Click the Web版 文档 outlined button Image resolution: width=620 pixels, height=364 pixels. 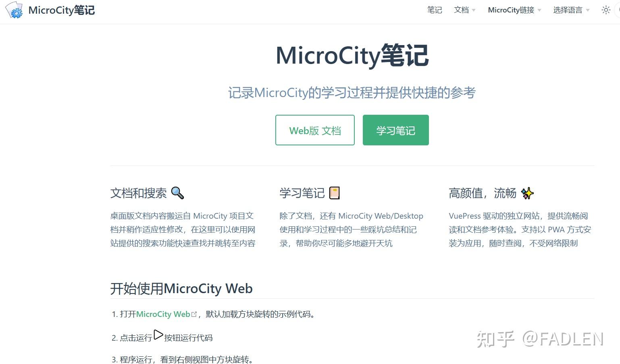315,130
